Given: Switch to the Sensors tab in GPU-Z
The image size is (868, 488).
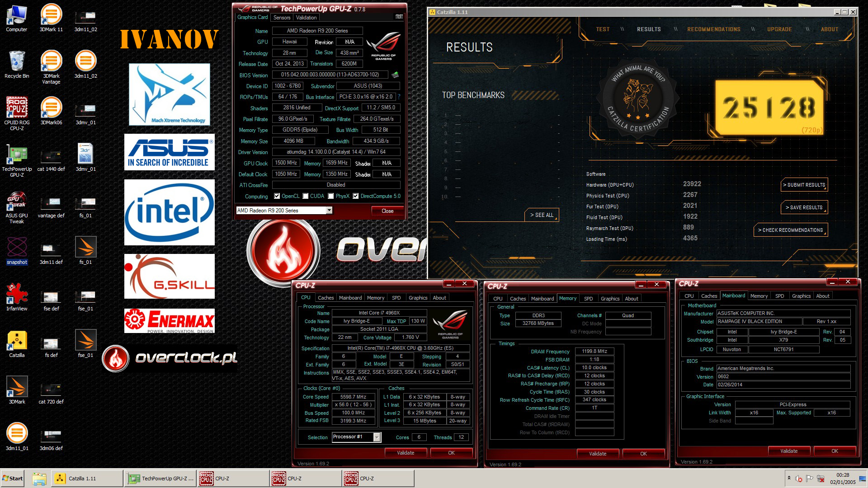Looking at the screenshot, I should [x=282, y=18].
